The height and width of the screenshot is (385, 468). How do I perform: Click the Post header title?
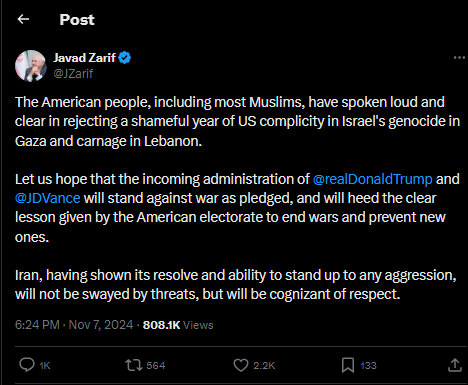pos(77,20)
